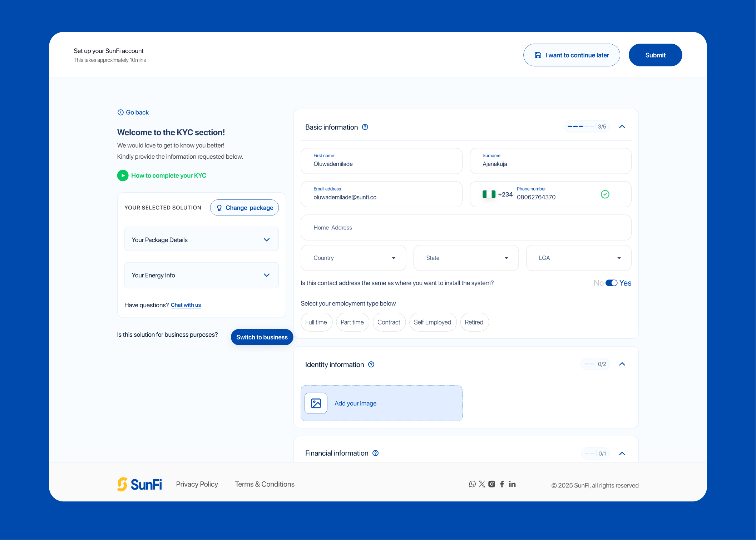Image resolution: width=756 pixels, height=540 pixels.
Task: Click the Add your image picture icon
Action: [316, 403]
